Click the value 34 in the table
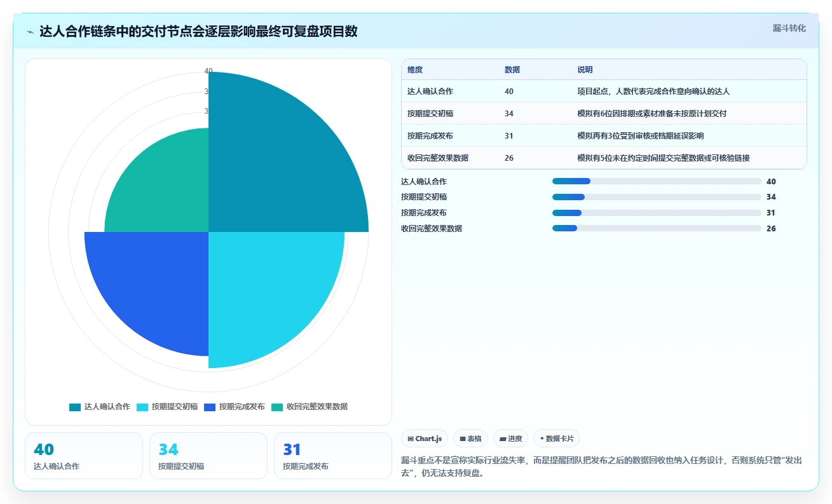 (509, 114)
